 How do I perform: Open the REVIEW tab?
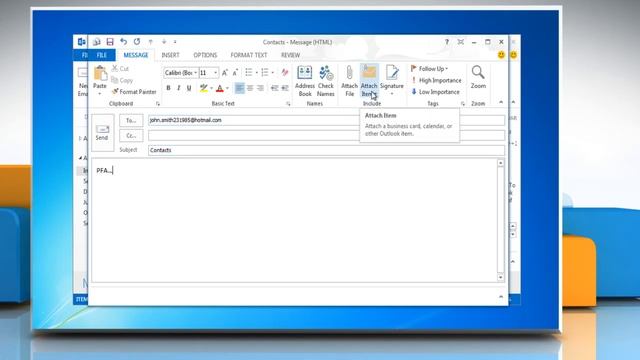290,55
